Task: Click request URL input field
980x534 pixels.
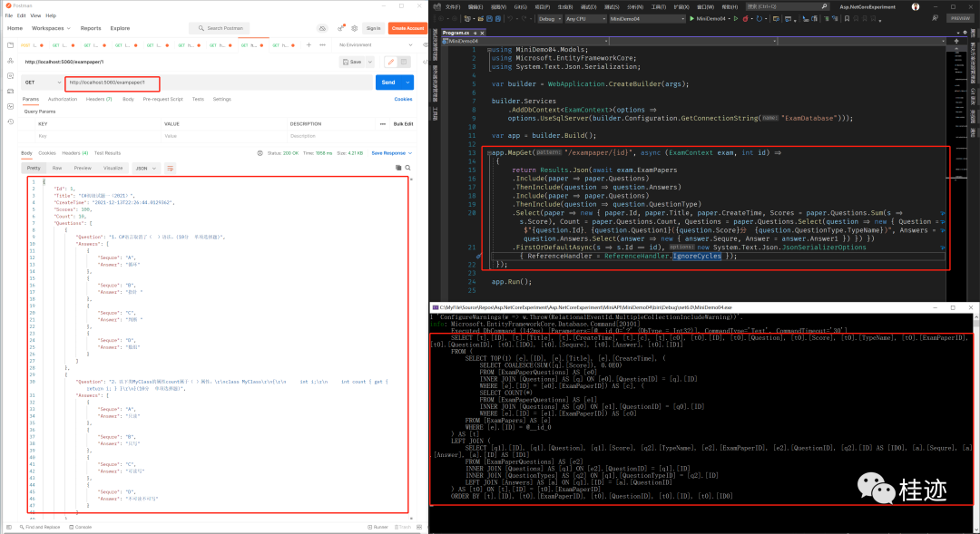Action: click(220, 83)
